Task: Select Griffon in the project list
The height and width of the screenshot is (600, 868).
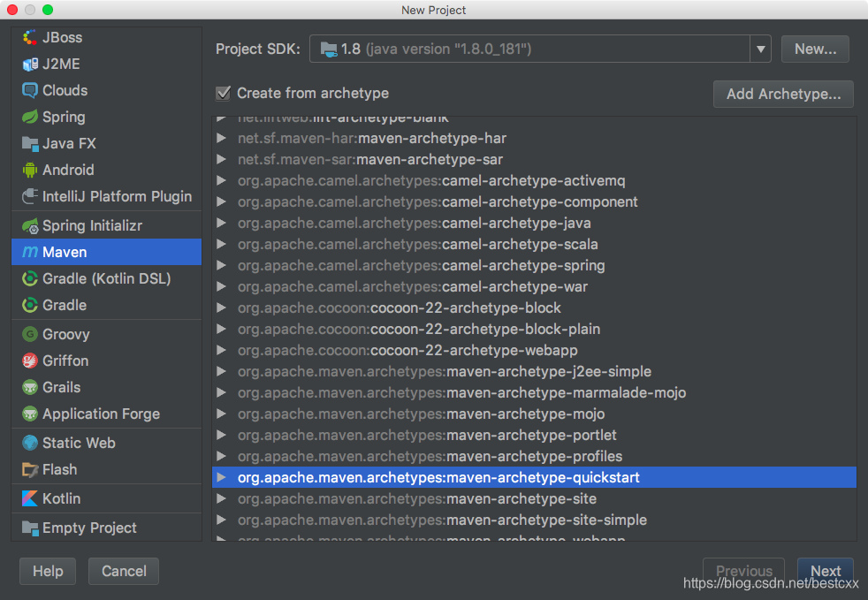Action: 106,361
